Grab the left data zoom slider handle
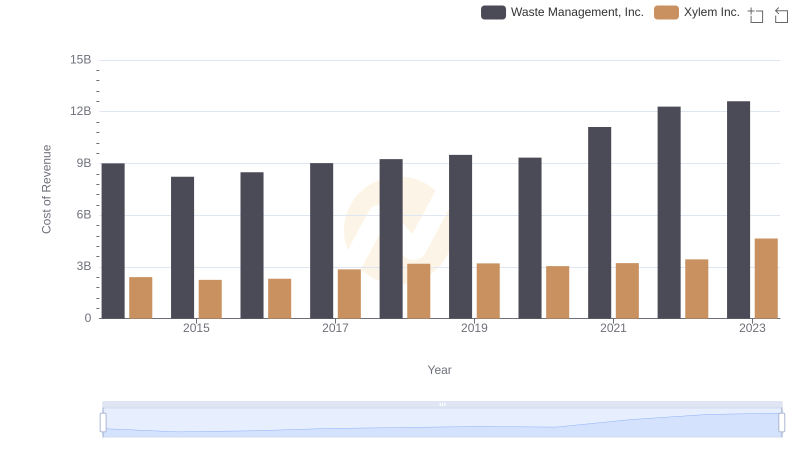The image size is (800, 461). (x=103, y=422)
